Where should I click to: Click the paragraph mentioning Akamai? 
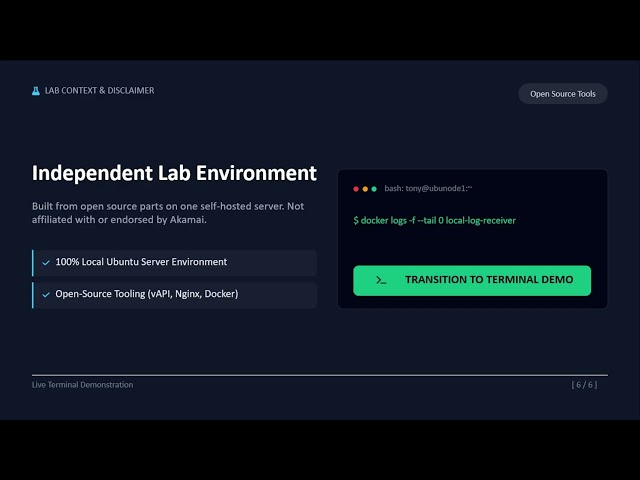(x=168, y=213)
